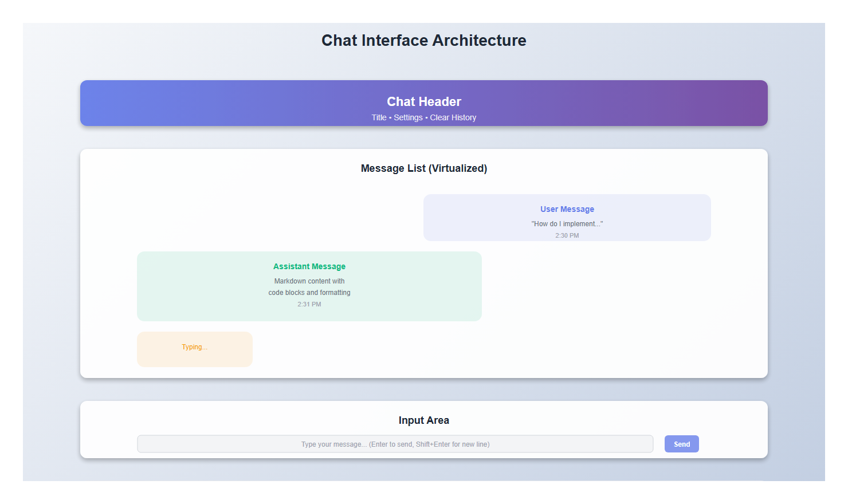
Task: Click the 'Input Area' heading
Action: pos(423,420)
